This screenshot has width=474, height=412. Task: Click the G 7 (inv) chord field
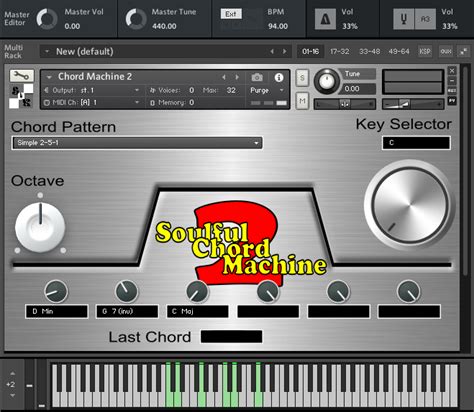pyautogui.click(x=127, y=311)
